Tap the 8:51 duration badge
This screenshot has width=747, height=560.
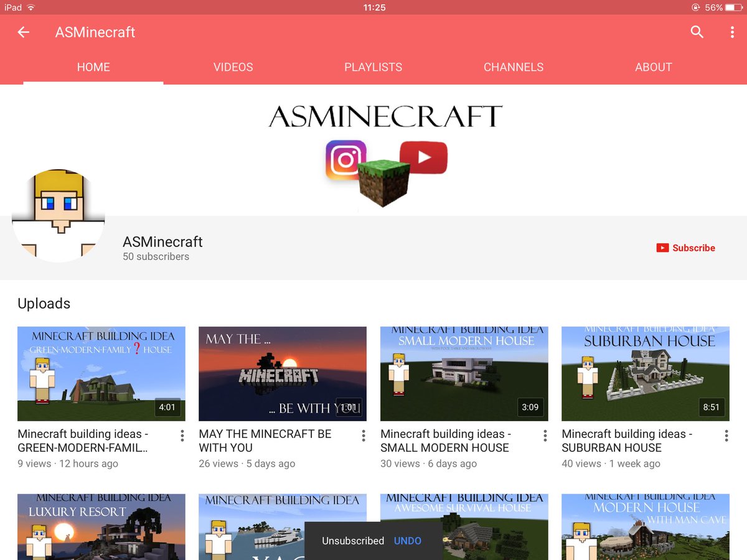tap(711, 408)
